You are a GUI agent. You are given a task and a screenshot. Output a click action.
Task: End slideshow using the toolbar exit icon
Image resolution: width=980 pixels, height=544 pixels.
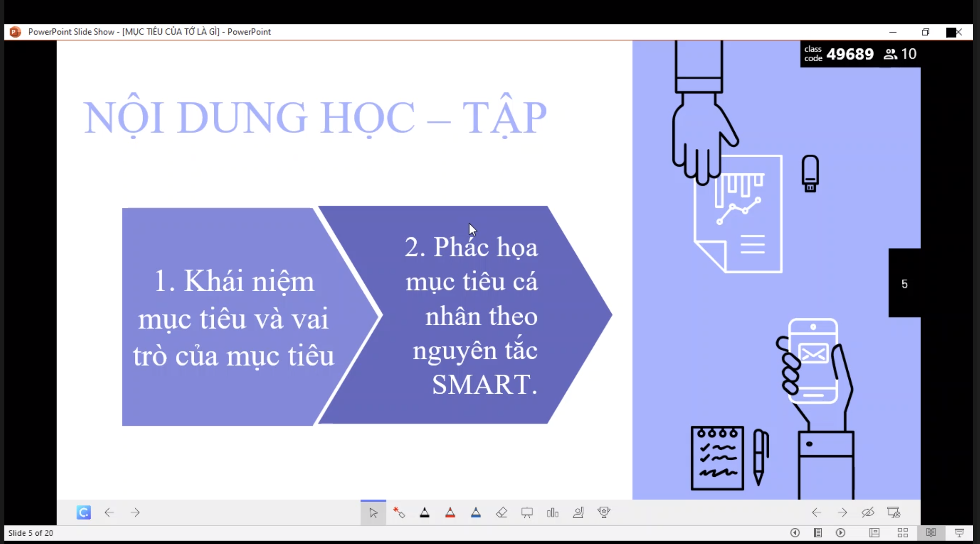coord(893,512)
